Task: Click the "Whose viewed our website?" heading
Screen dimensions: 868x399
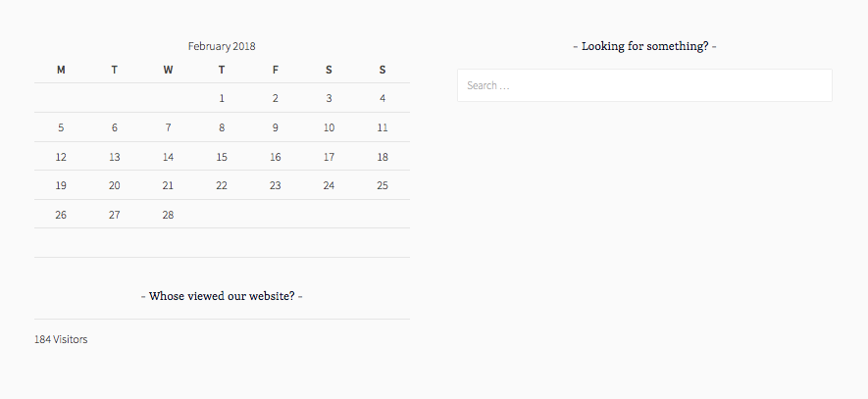Action: pos(222,295)
